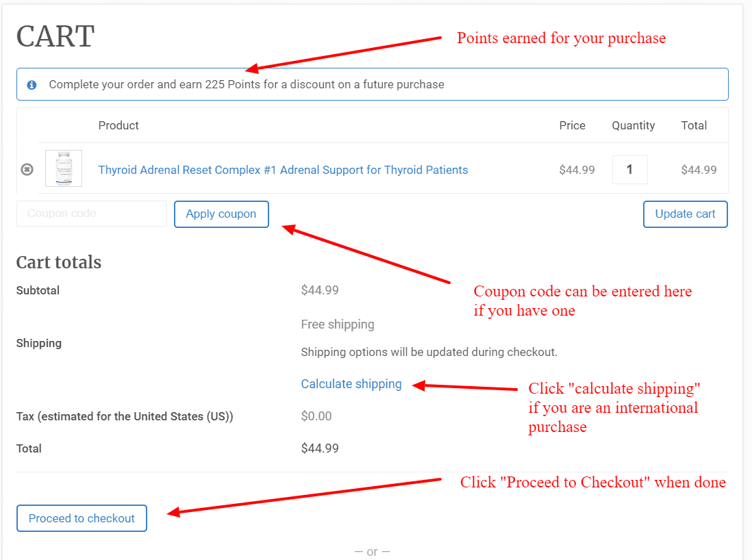
Task: Click the Tax estimated for United States label
Action: 125,416
